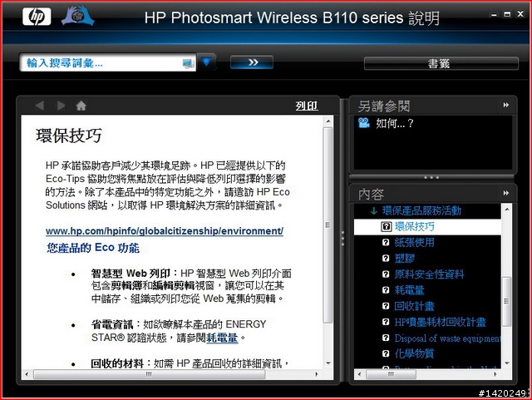This screenshot has height=400, width=532.
Task: Click the 列印 print link
Action: point(307,106)
